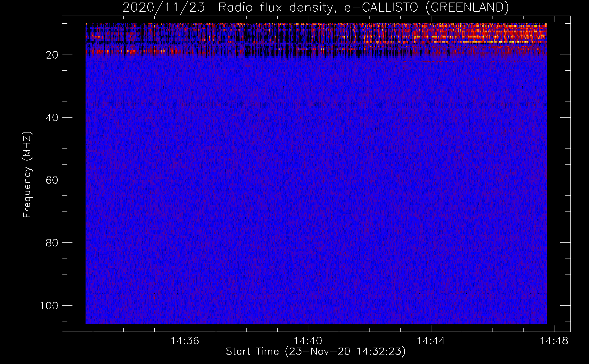Click the 40 frequency tick label
The image size is (589, 364).
[52, 118]
